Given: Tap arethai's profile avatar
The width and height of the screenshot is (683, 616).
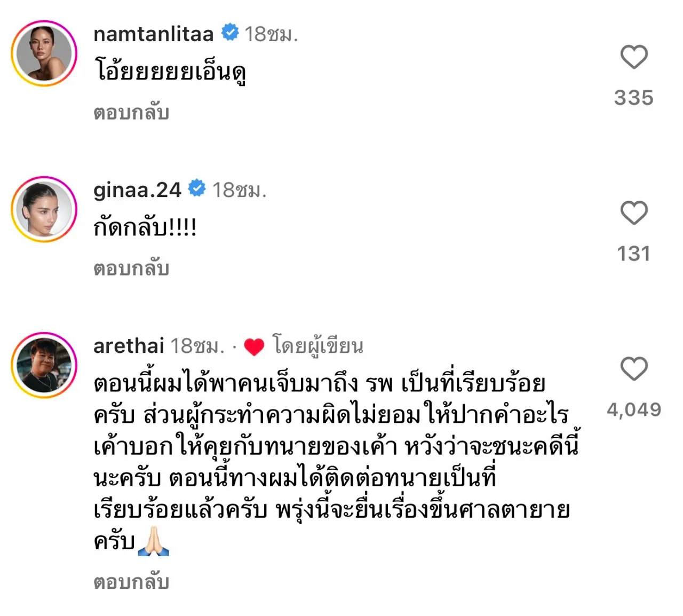Looking at the screenshot, I should (44, 365).
